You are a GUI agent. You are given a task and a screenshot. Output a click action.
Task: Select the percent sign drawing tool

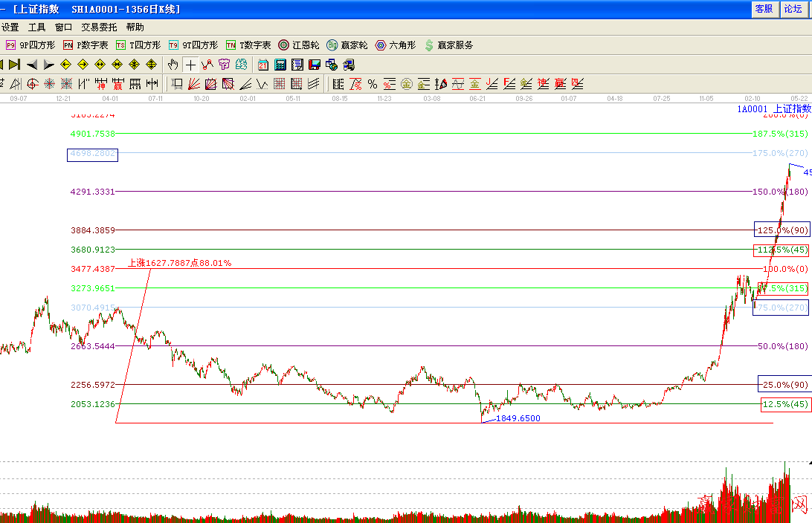coord(372,84)
